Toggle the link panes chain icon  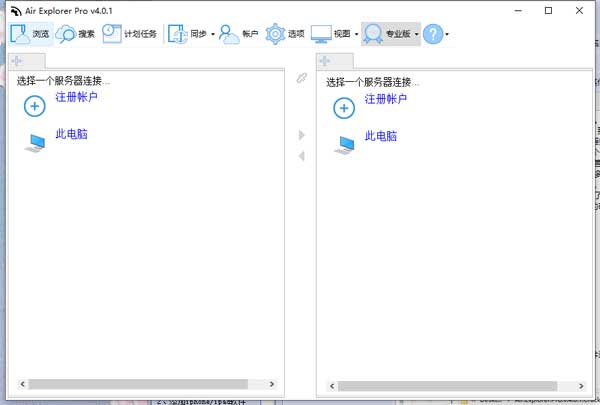tap(301, 79)
